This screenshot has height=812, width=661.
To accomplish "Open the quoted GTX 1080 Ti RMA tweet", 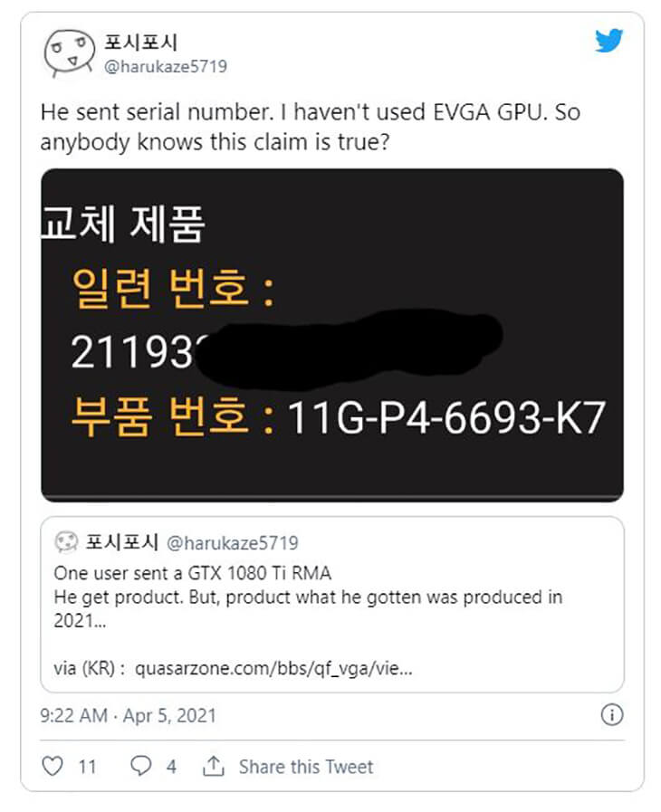I will pos(332,605).
